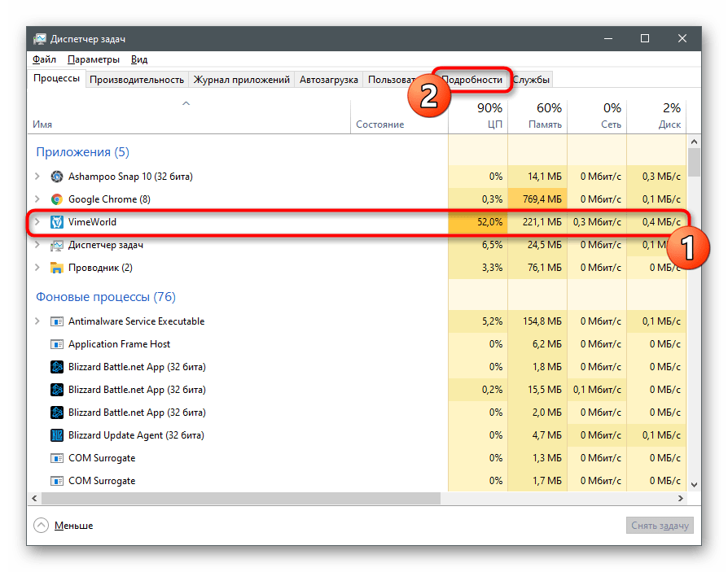This screenshot has height=572, width=728.
Task: Click the horizontal scrollbar right arrow
Action: click(681, 498)
